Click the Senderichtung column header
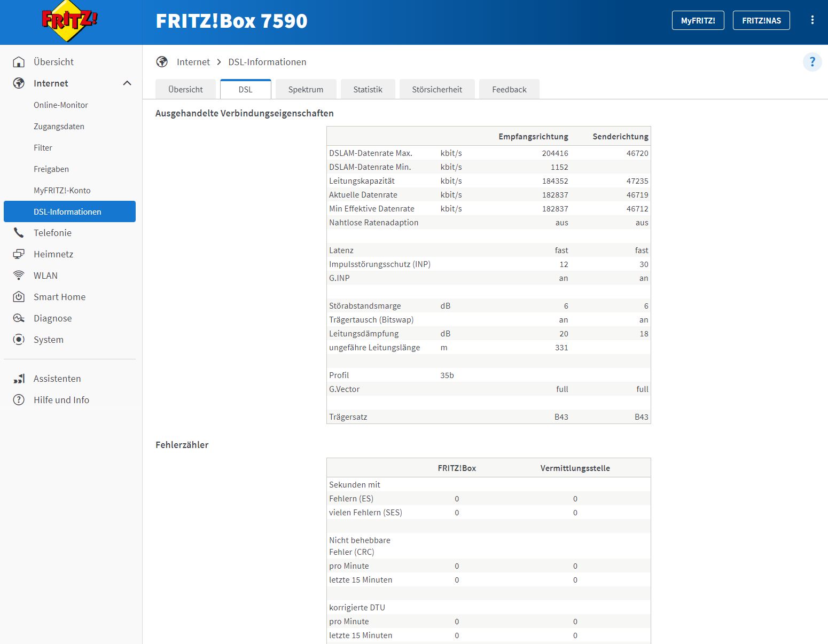Image resolution: width=828 pixels, height=644 pixels. [x=620, y=137]
